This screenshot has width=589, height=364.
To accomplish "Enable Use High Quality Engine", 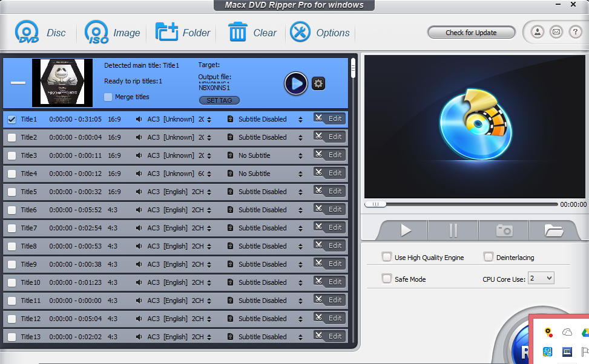I will (387, 257).
